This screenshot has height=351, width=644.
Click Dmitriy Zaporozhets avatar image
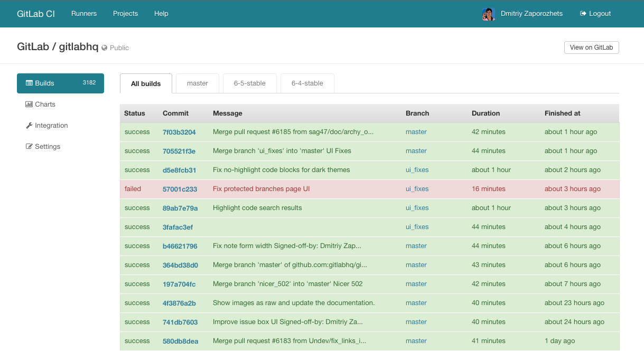point(488,14)
